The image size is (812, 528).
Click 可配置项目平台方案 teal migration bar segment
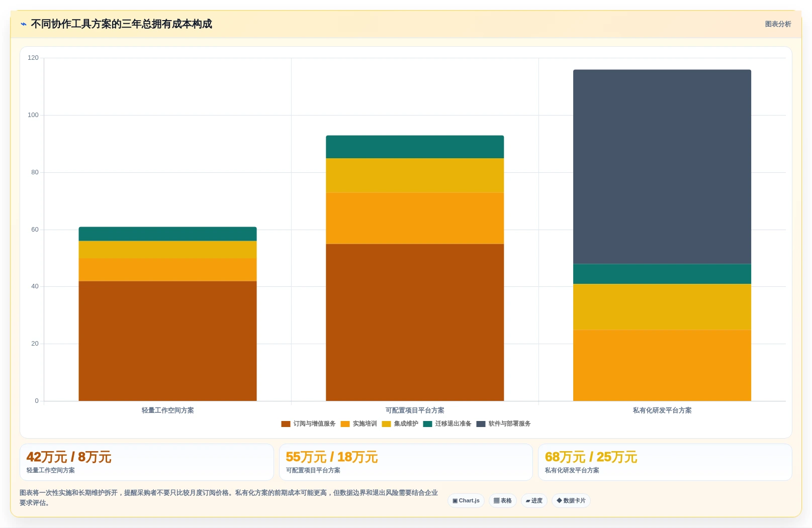tap(415, 147)
